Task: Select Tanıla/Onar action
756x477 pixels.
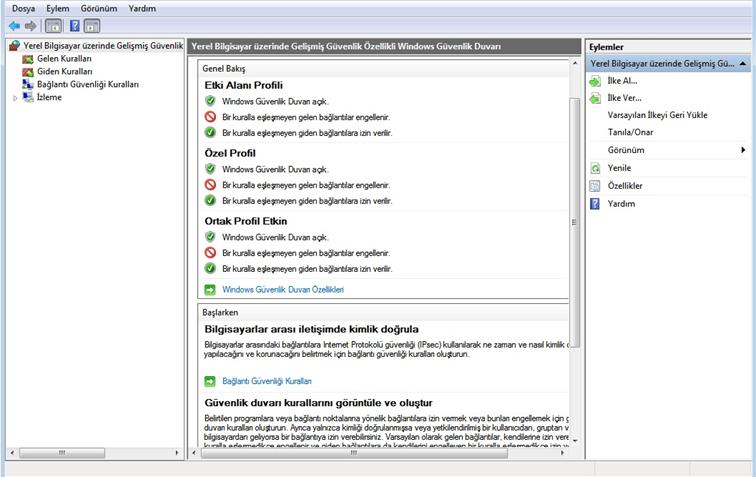Action: pyautogui.click(x=631, y=132)
